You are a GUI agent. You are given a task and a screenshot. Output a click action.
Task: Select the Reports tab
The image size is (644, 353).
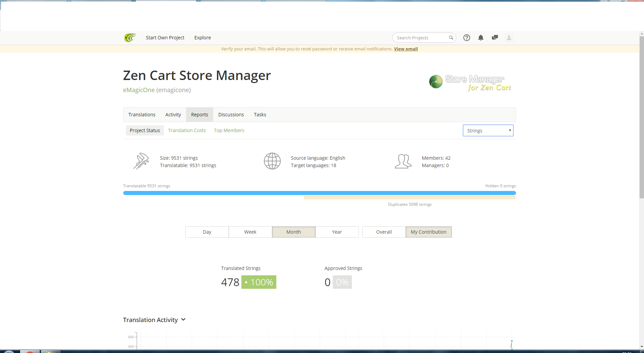click(200, 115)
